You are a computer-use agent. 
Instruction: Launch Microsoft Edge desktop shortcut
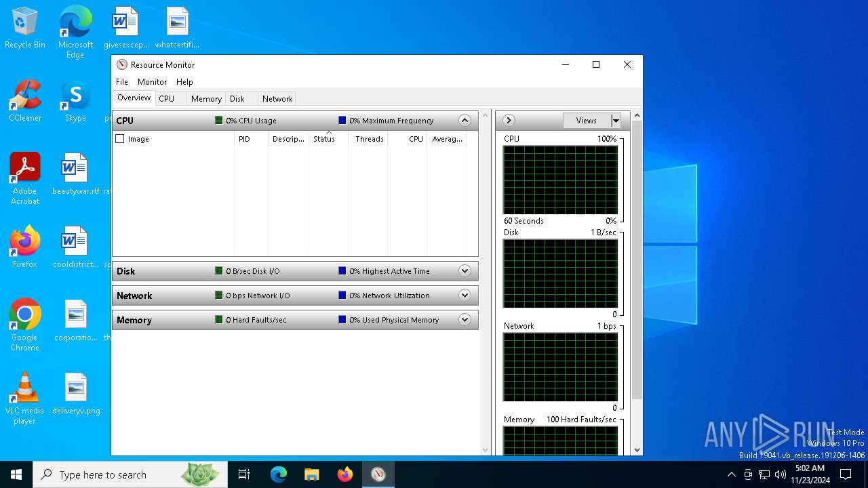75,32
